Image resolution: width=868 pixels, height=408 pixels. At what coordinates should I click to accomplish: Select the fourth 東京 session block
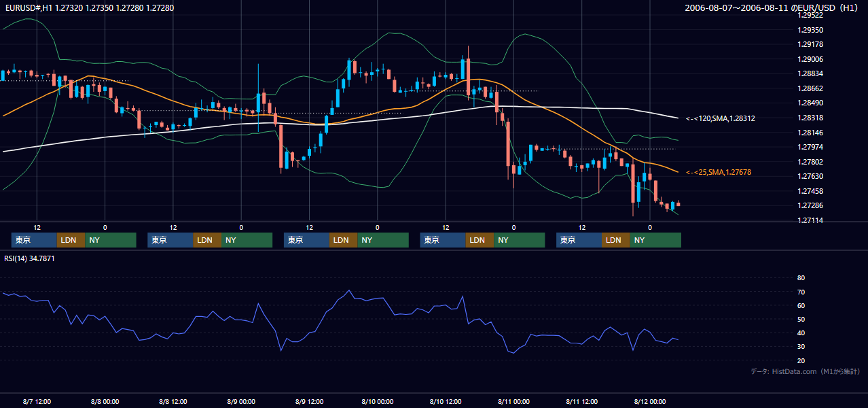coord(443,240)
